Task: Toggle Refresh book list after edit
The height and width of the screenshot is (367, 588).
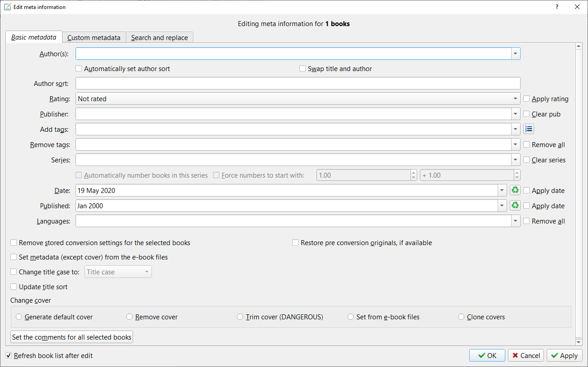Action: coord(9,356)
